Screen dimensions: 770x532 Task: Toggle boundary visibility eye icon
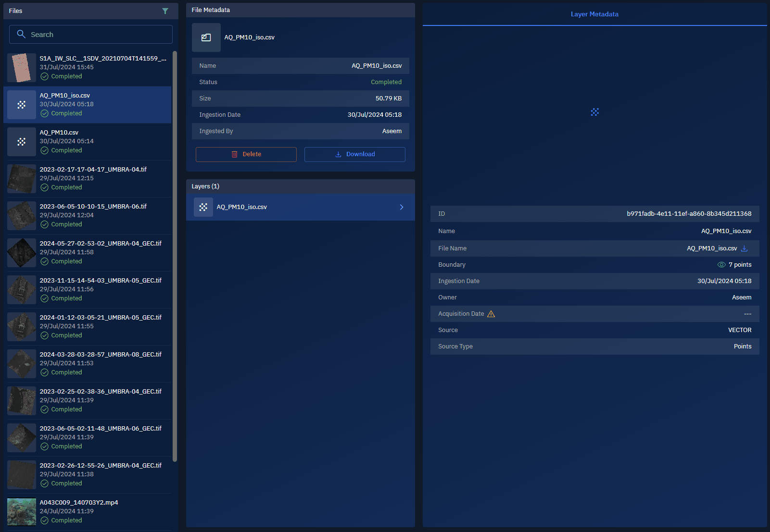pos(721,265)
